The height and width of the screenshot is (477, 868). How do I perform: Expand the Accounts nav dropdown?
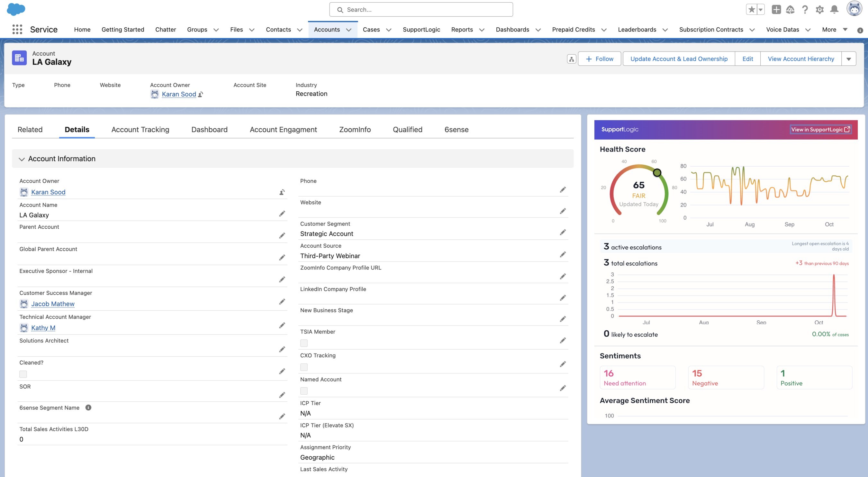point(349,30)
